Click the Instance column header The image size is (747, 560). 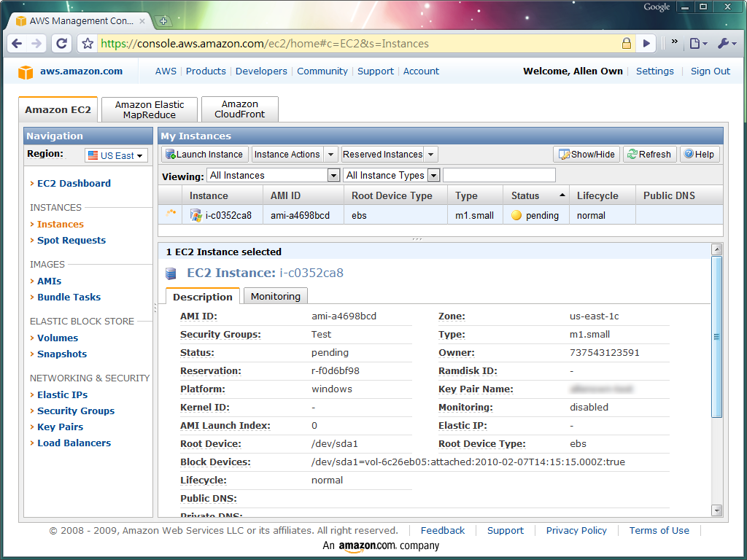(x=222, y=195)
